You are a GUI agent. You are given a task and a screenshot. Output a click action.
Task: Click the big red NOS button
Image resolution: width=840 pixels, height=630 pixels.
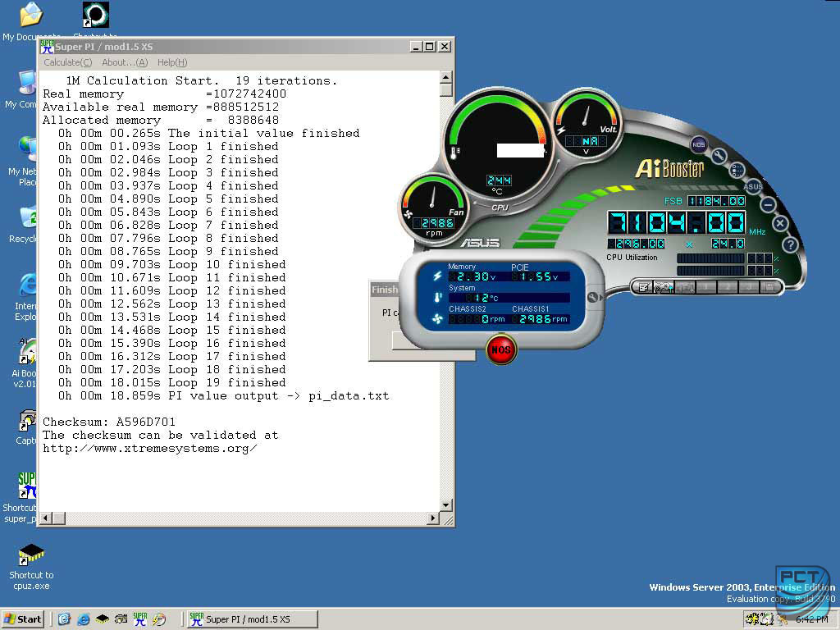501,349
